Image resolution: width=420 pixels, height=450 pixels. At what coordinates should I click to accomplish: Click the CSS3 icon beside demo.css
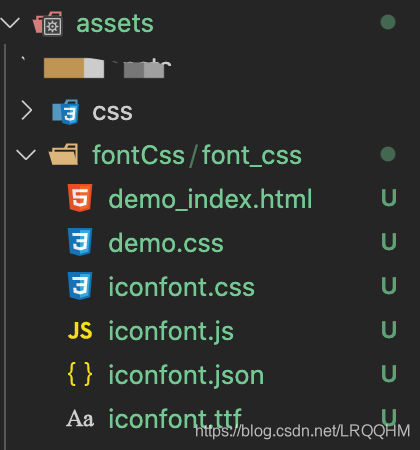point(80,242)
